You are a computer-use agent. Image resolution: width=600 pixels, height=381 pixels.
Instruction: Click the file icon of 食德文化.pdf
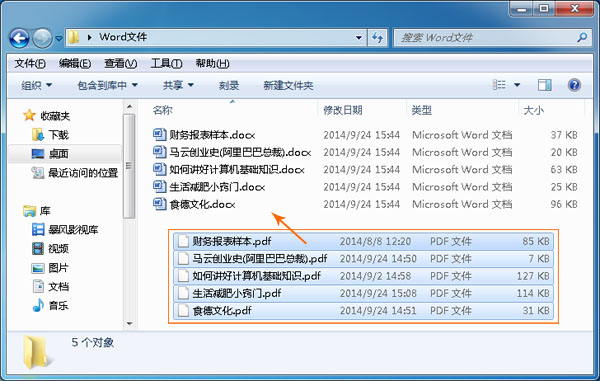(183, 311)
